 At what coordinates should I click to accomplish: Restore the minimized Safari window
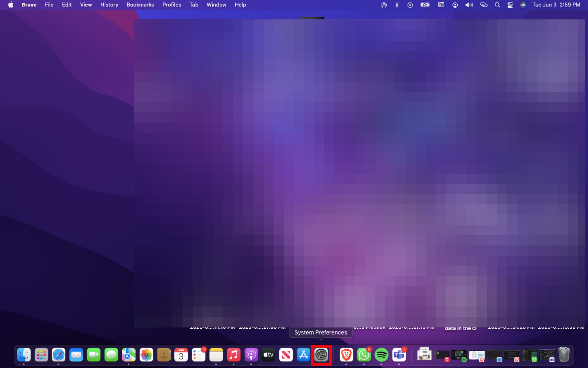point(494,355)
